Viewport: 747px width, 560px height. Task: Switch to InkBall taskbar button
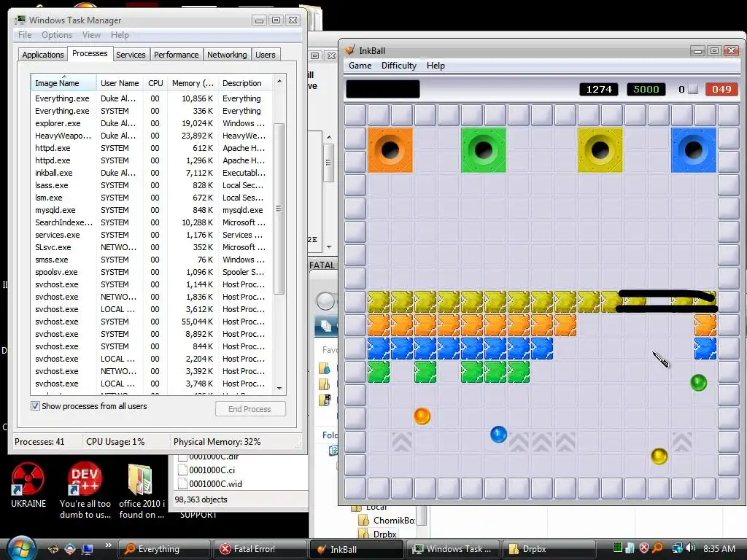click(356, 549)
